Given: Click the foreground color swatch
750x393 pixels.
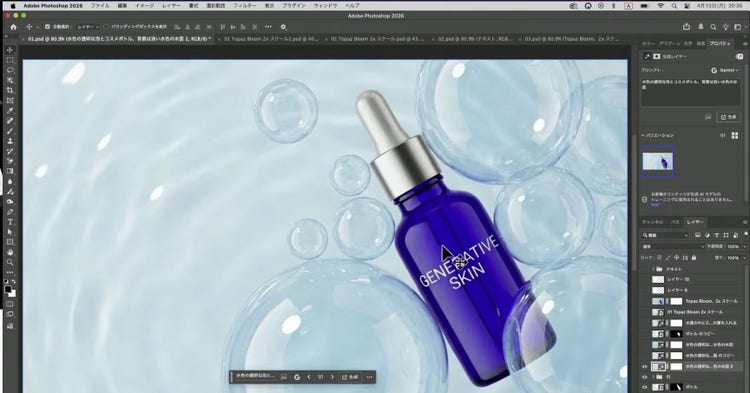Looking at the screenshot, I should (8, 290).
